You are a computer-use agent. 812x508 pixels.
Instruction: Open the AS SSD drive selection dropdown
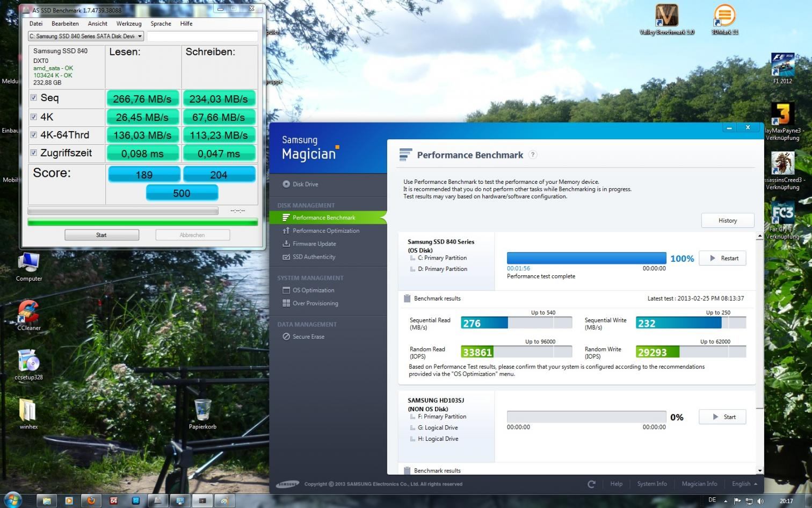pos(86,36)
